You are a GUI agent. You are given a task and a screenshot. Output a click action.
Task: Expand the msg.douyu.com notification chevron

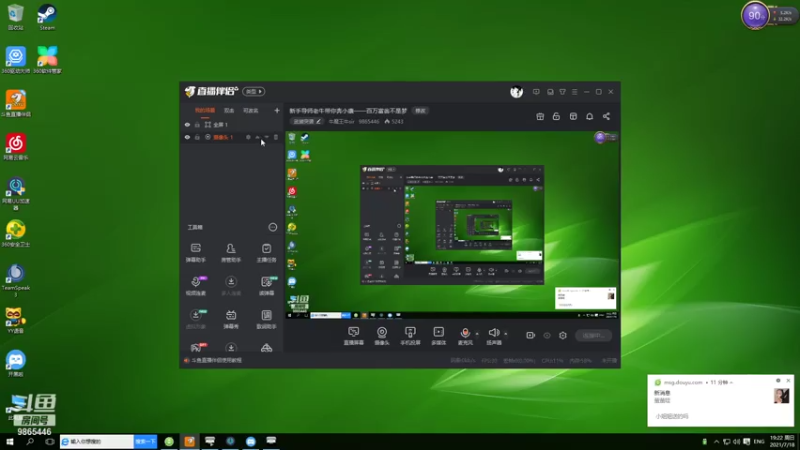click(x=732, y=382)
